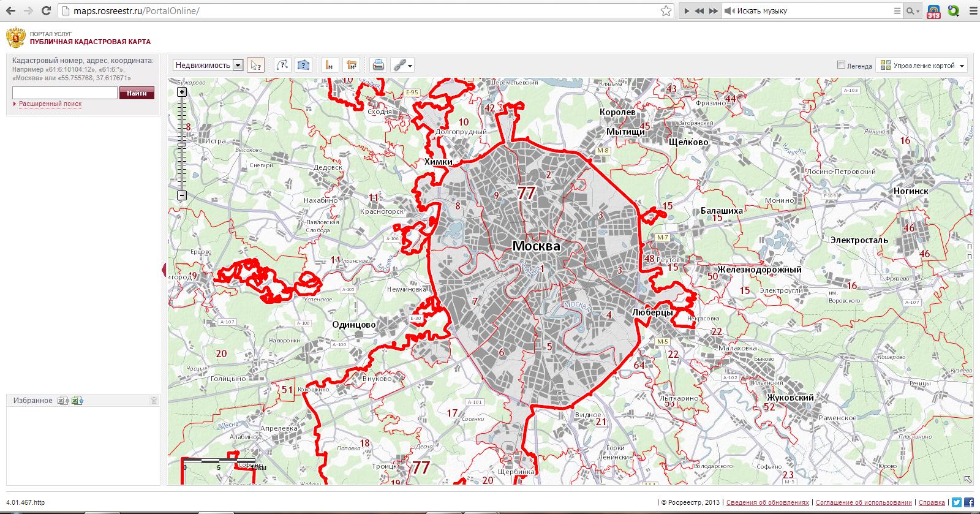Zoom in with the plus button
Viewport: 980px width, 514px height.
[x=181, y=92]
